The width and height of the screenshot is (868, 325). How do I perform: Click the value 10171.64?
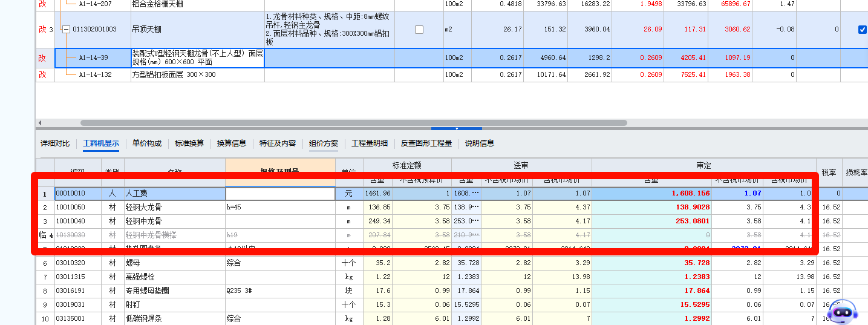point(546,74)
